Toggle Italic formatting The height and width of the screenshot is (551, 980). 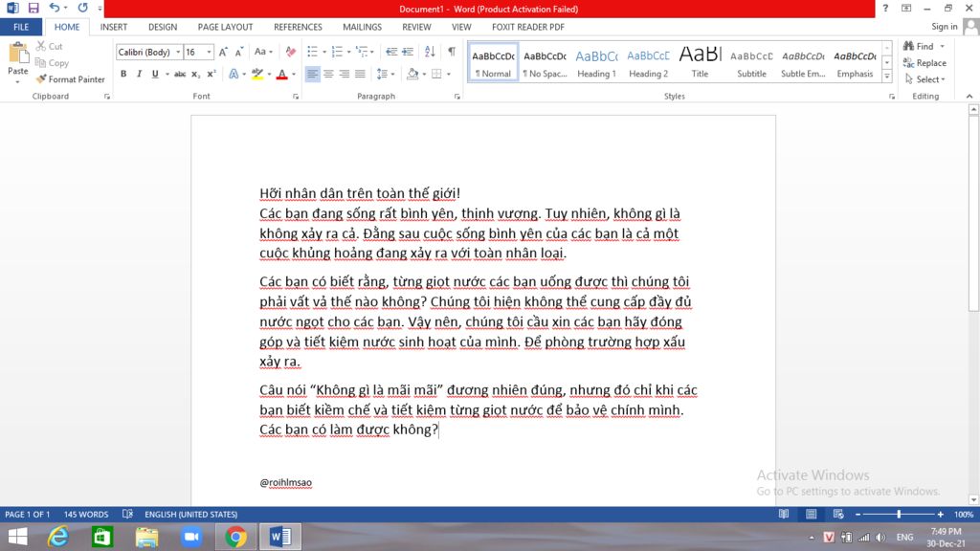(x=139, y=74)
